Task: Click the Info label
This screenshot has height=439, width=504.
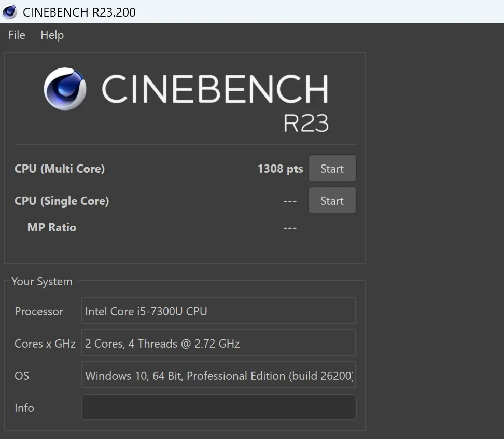Action: click(x=24, y=408)
